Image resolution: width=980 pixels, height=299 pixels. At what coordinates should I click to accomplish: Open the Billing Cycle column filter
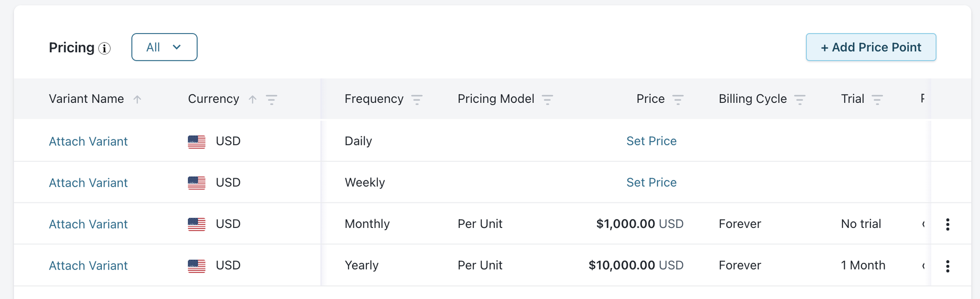click(x=800, y=99)
